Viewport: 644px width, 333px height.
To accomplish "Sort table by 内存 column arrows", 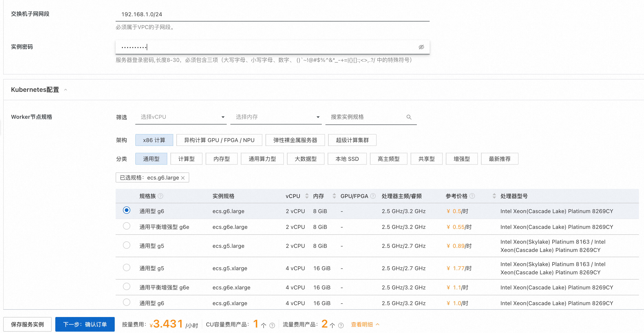I will click(x=334, y=196).
